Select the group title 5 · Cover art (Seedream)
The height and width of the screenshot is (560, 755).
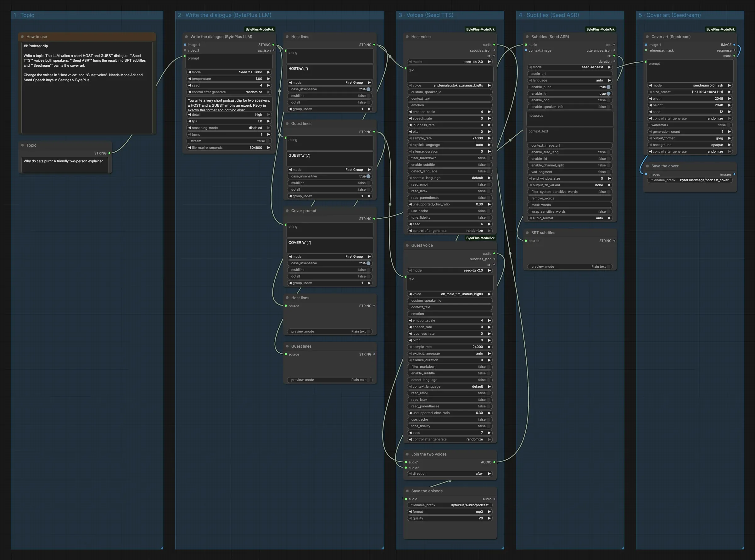tap(670, 15)
